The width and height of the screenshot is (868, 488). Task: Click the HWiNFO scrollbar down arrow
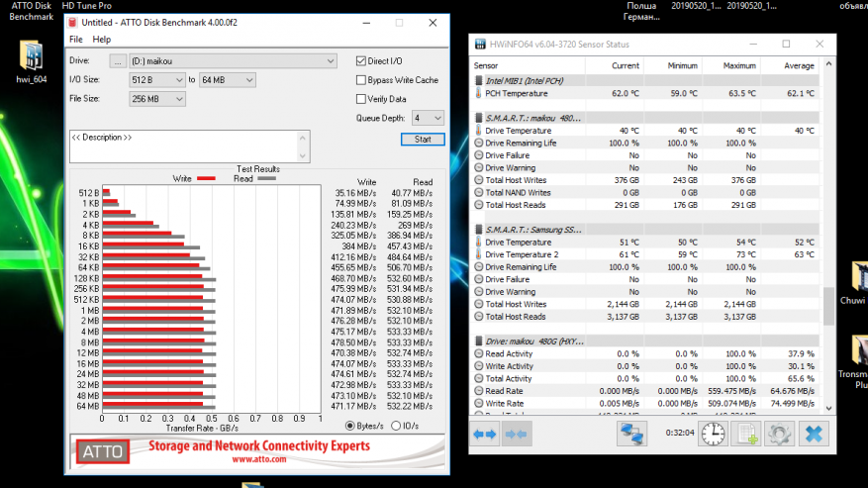point(828,408)
